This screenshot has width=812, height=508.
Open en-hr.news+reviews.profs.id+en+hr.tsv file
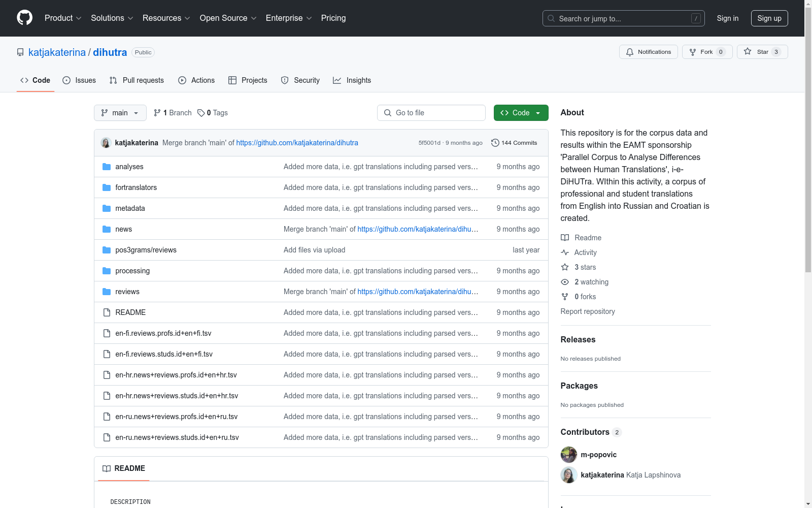point(176,375)
